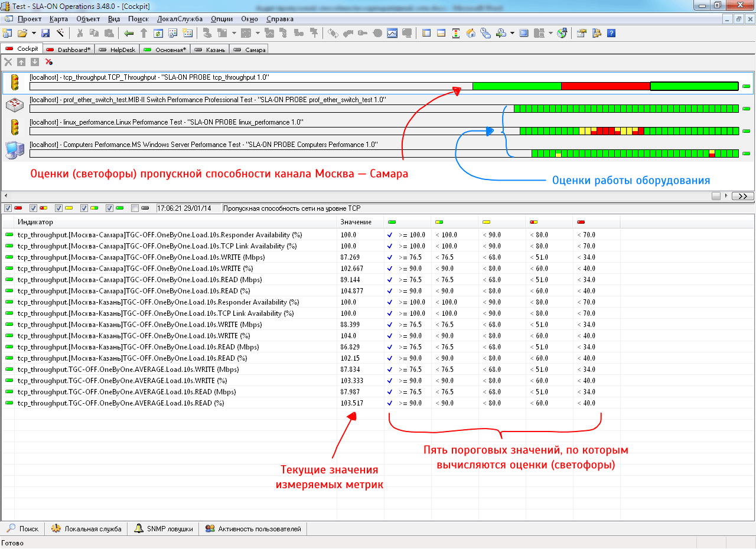
Task: Click the Home house icon in toolbar
Action: pyautogui.click(x=471, y=33)
